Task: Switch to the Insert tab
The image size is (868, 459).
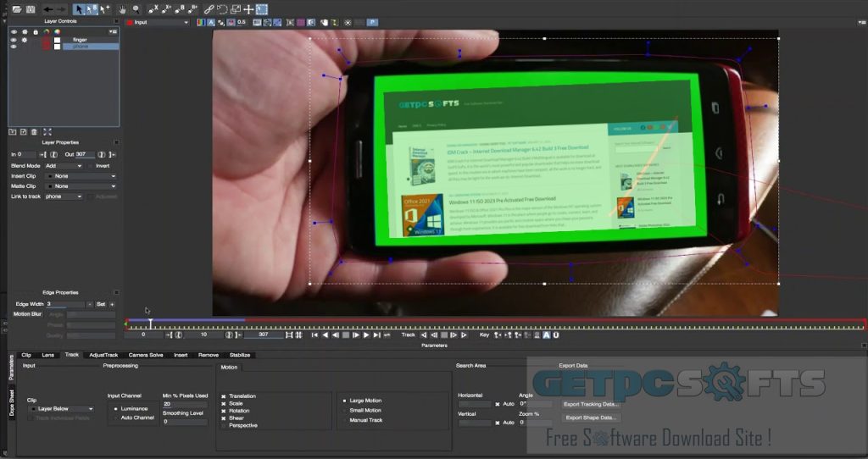Action: pyautogui.click(x=181, y=355)
